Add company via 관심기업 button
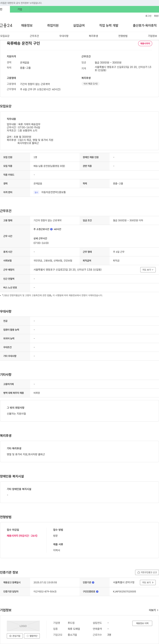 (15, 636)
